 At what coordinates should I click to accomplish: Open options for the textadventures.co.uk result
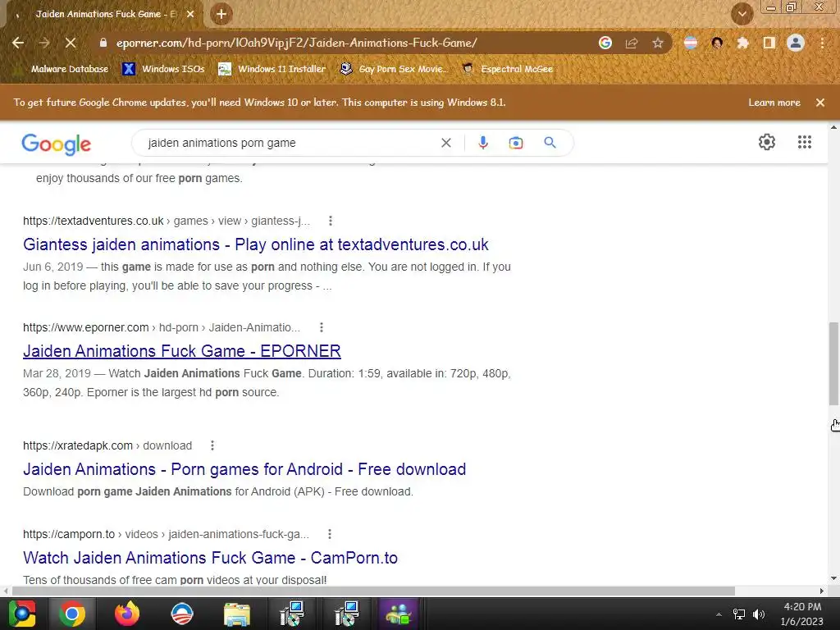tap(331, 221)
